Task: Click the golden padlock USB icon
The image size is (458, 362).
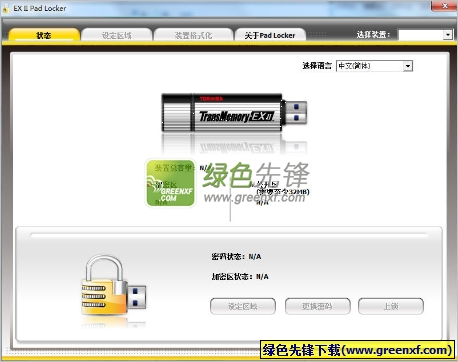Action: [114, 285]
